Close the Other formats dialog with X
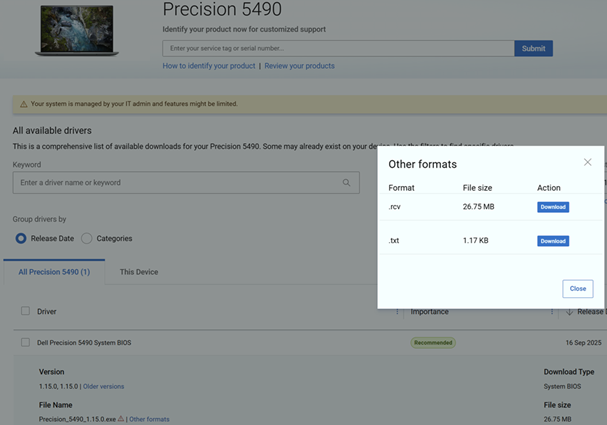 587,162
